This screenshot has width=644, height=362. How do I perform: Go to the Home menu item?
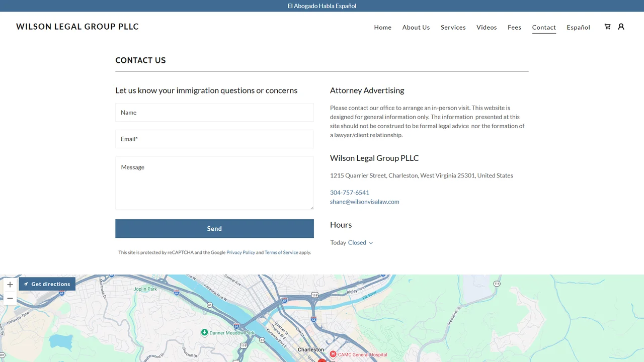[x=382, y=27]
